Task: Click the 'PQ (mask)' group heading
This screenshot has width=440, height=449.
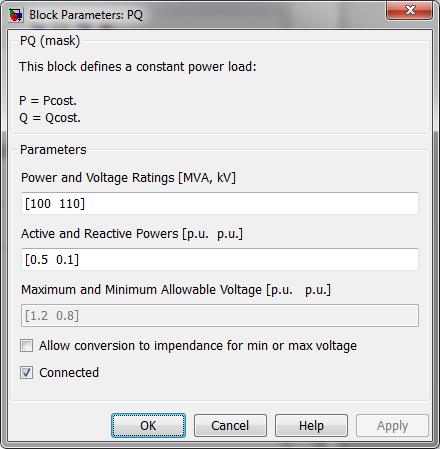Action: [50, 41]
